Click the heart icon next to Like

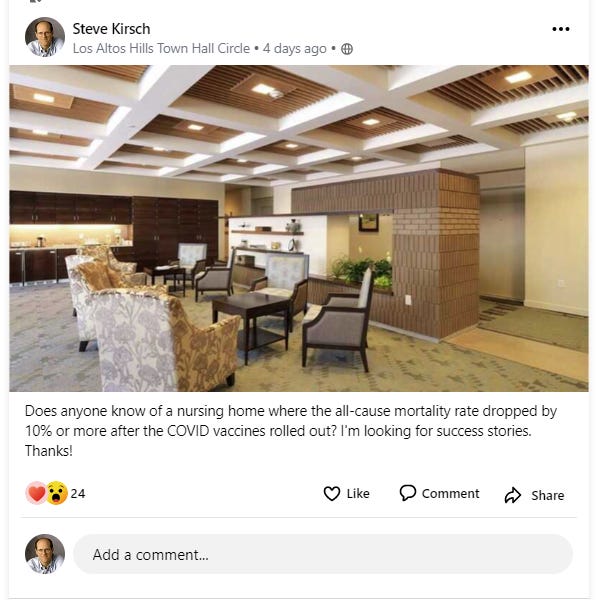(332, 493)
